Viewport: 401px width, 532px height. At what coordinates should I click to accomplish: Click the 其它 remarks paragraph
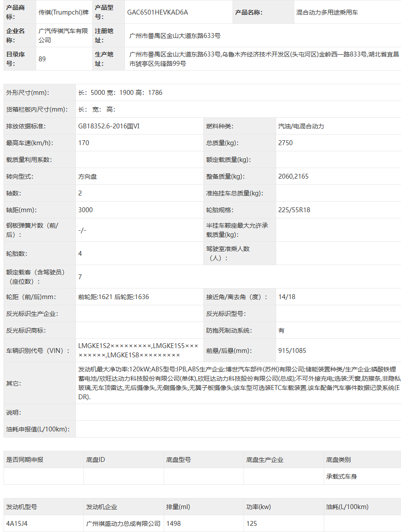pos(239,383)
